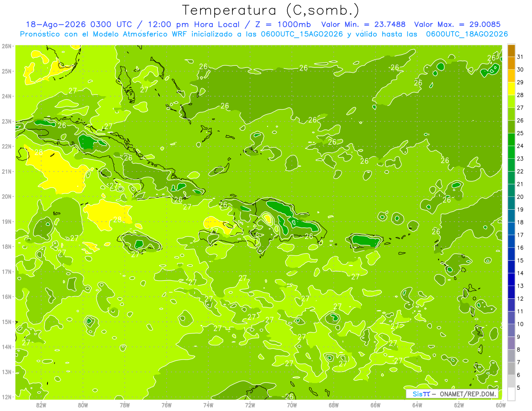Click the white legend swatch below 5

[511, 394]
